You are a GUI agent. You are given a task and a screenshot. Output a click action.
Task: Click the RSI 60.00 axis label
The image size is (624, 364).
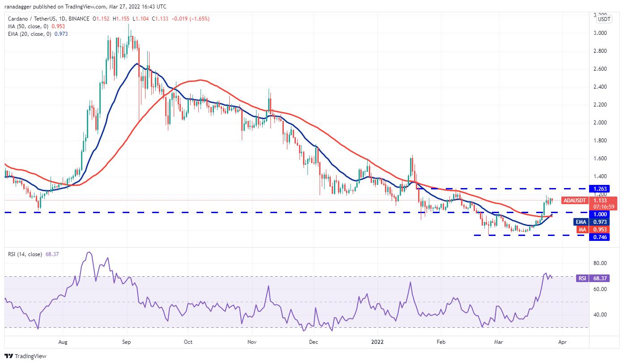point(600,289)
